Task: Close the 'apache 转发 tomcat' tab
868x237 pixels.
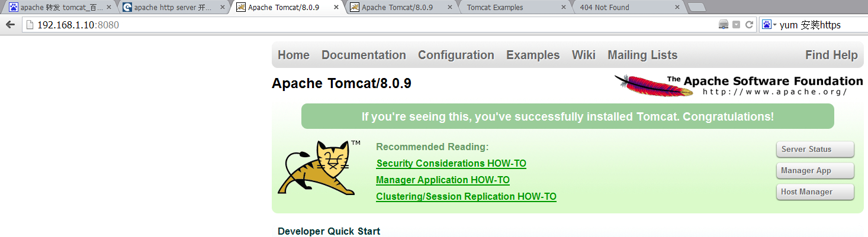Action: (108, 8)
